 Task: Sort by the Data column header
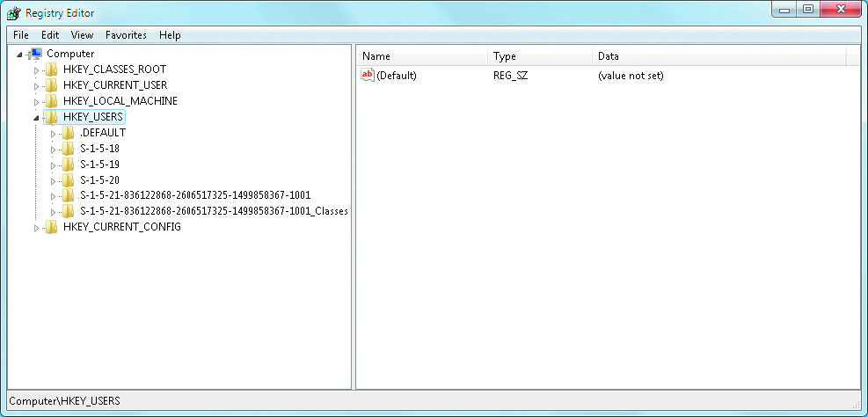[x=719, y=56]
